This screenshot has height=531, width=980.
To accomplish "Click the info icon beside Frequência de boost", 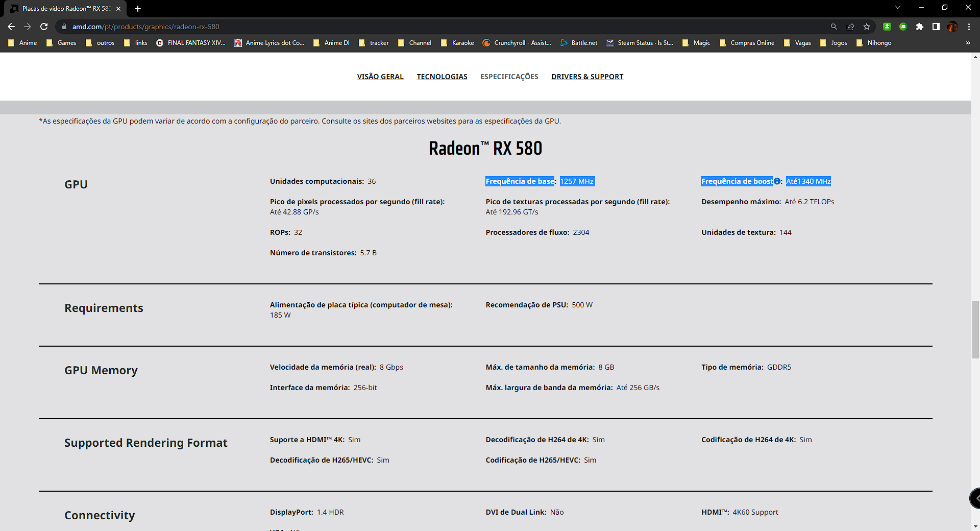I will pyautogui.click(x=777, y=181).
